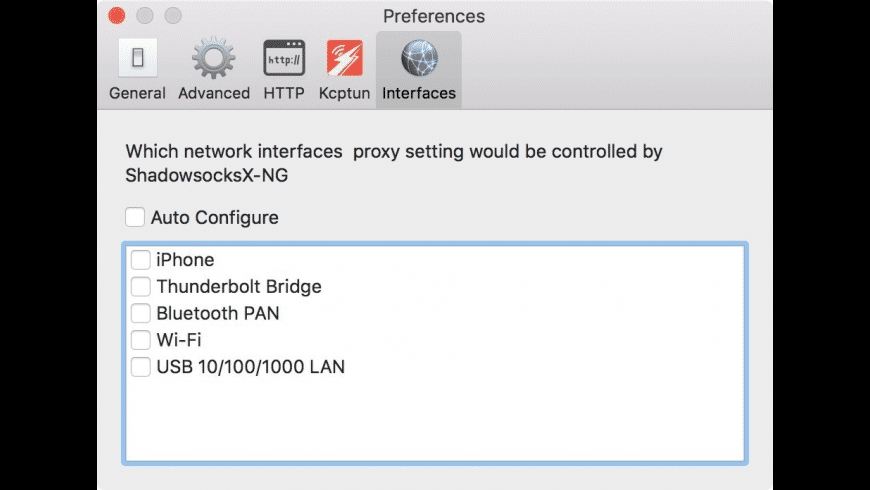Open the red Kcptun icon
Image resolution: width=870 pixels, height=490 pixels.
345,58
